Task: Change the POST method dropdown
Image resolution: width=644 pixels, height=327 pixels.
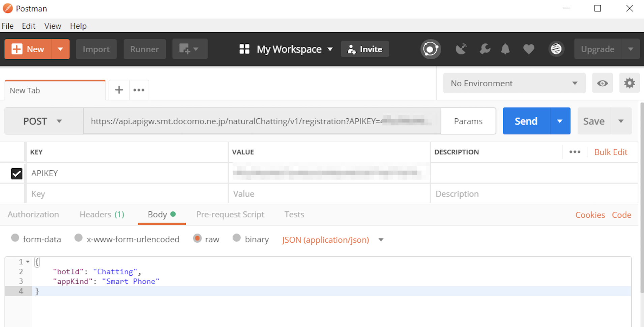Action: tap(44, 121)
